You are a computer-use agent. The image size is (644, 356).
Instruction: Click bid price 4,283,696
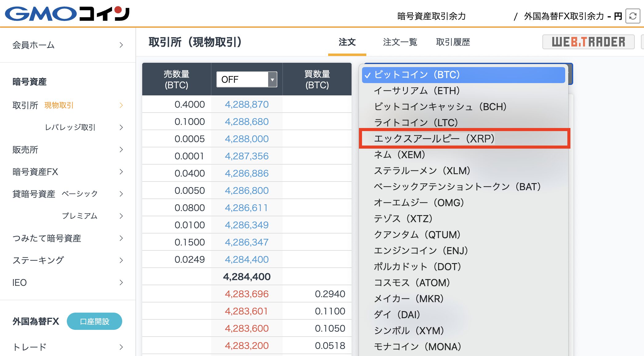pyautogui.click(x=247, y=294)
